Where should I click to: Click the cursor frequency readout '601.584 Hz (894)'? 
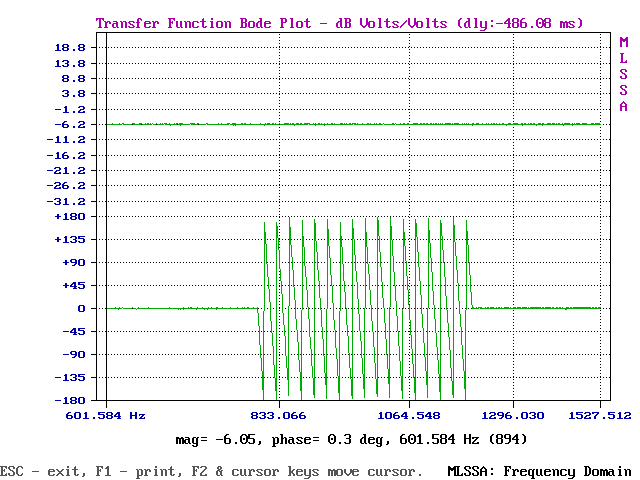click(x=463, y=440)
